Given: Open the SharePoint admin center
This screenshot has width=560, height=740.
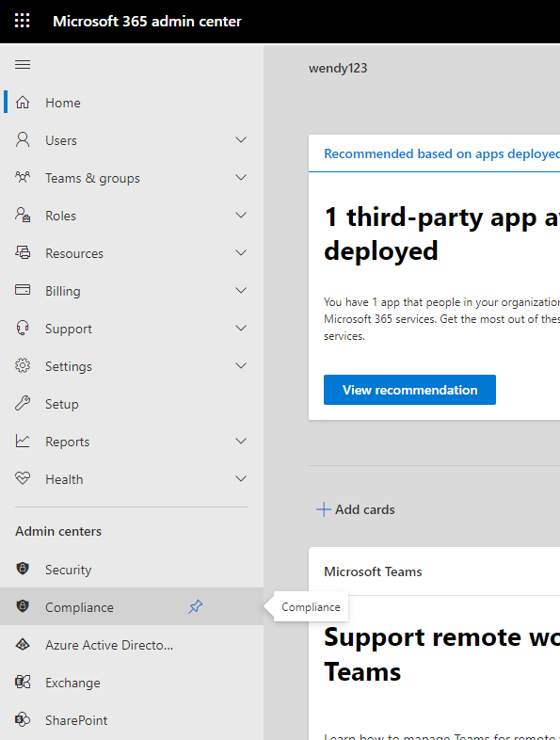Looking at the screenshot, I should tap(132, 720).
